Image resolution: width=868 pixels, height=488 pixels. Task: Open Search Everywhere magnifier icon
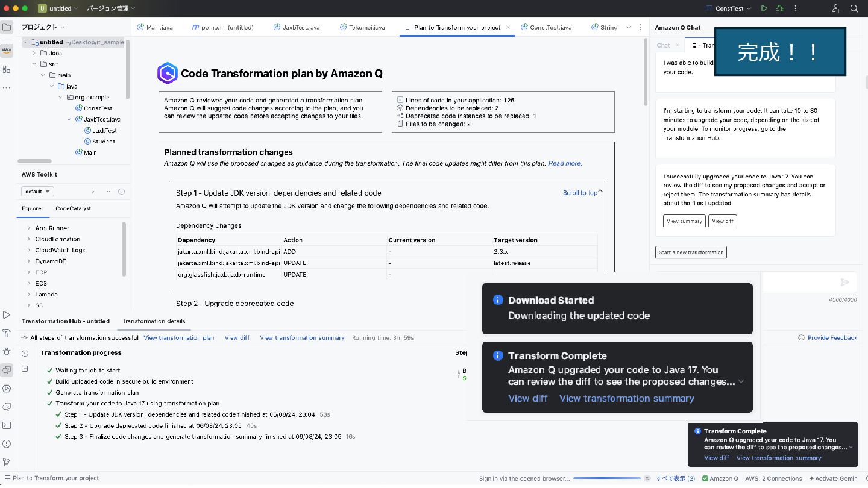pos(854,8)
